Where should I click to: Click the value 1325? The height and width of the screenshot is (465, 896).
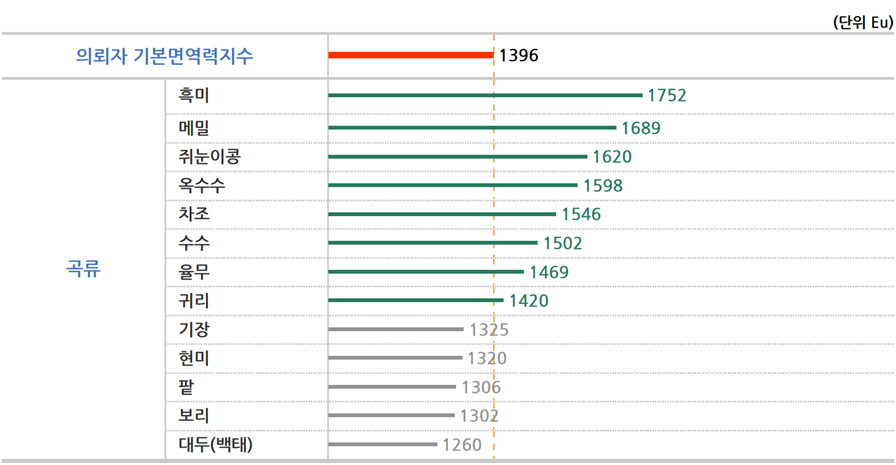click(489, 330)
